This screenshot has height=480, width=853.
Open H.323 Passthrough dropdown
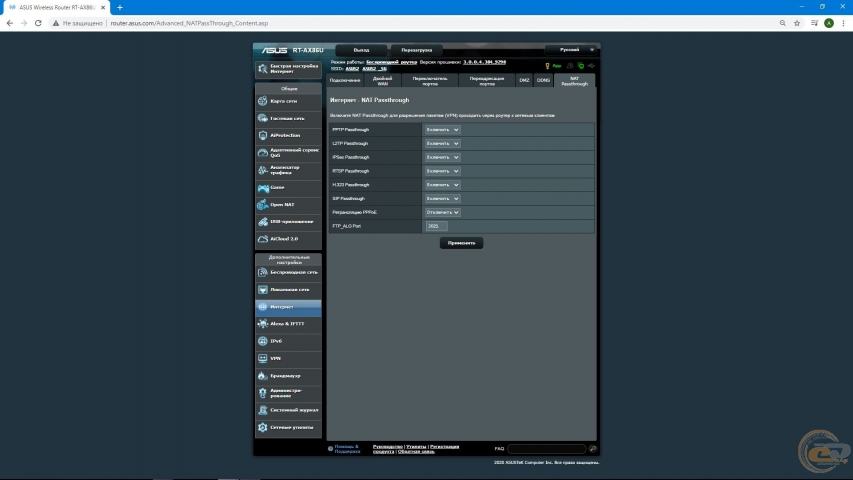pos(442,185)
